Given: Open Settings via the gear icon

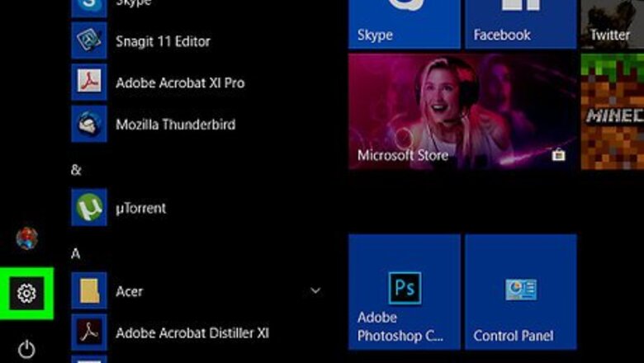Looking at the screenshot, I should point(26,293).
